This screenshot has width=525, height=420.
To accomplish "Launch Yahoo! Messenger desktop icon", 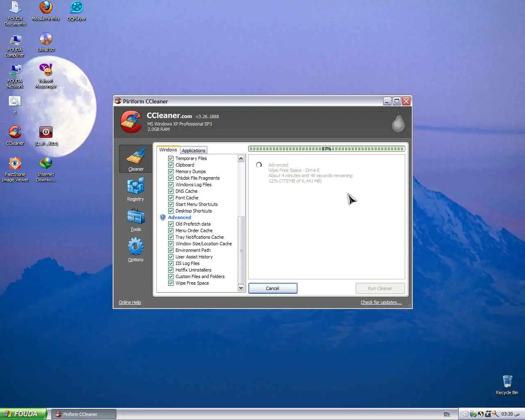I will point(46,76).
